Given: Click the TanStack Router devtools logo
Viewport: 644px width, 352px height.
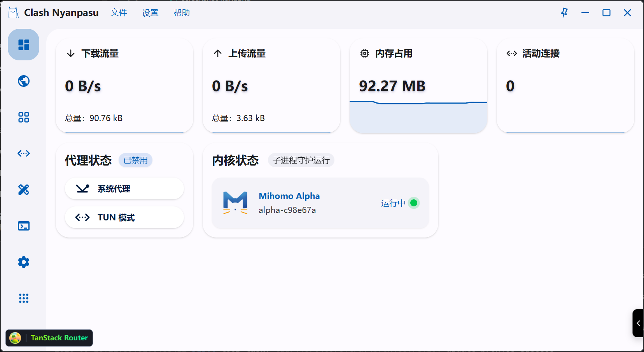Looking at the screenshot, I should click(x=15, y=338).
